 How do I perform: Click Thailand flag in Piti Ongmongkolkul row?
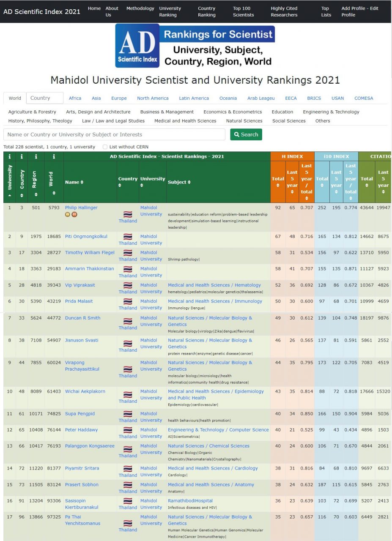pos(128,237)
